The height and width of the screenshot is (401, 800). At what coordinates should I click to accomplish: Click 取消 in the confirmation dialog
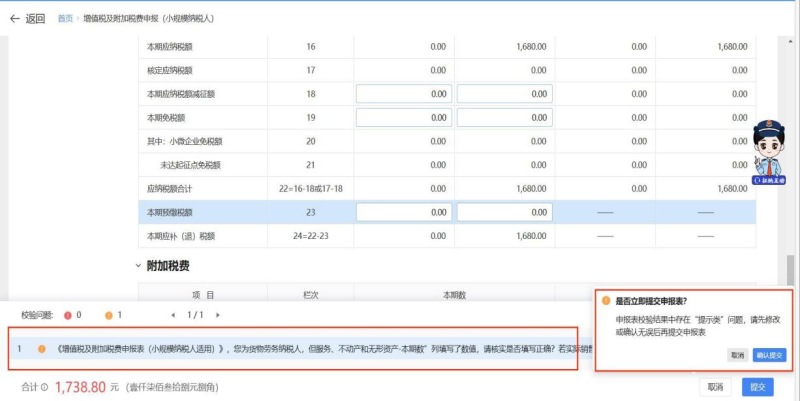(x=738, y=355)
